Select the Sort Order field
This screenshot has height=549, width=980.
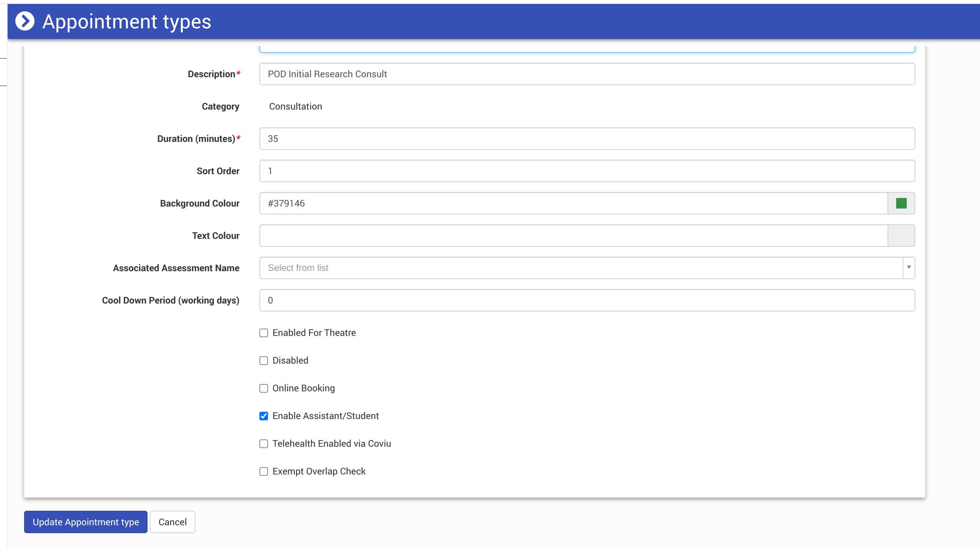click(587, 171)
